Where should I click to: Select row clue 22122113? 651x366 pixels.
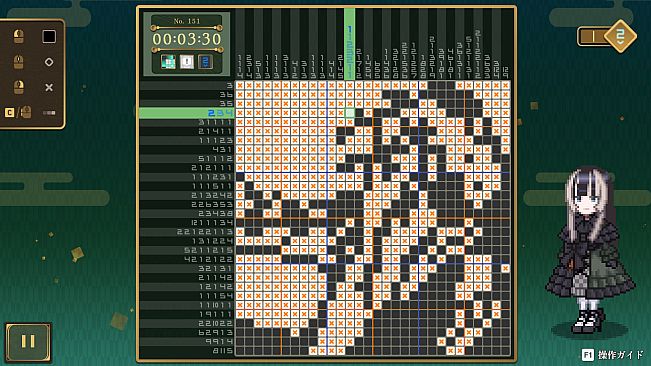coord(187,232)
